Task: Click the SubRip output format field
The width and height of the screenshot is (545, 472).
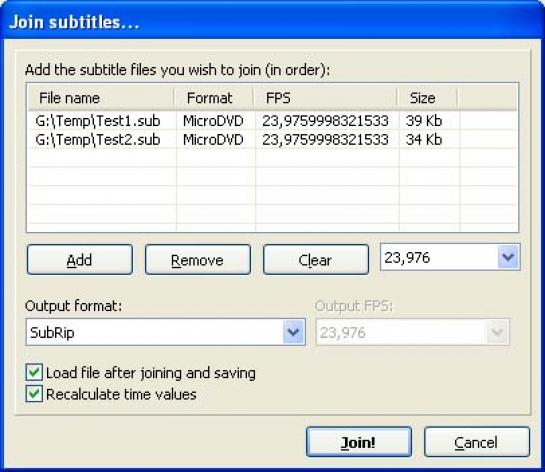Action: tap(155, 332)
